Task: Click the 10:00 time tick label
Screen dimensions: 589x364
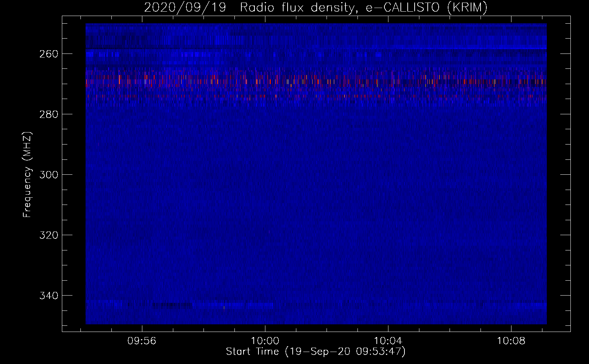Action: coord(265,341)
